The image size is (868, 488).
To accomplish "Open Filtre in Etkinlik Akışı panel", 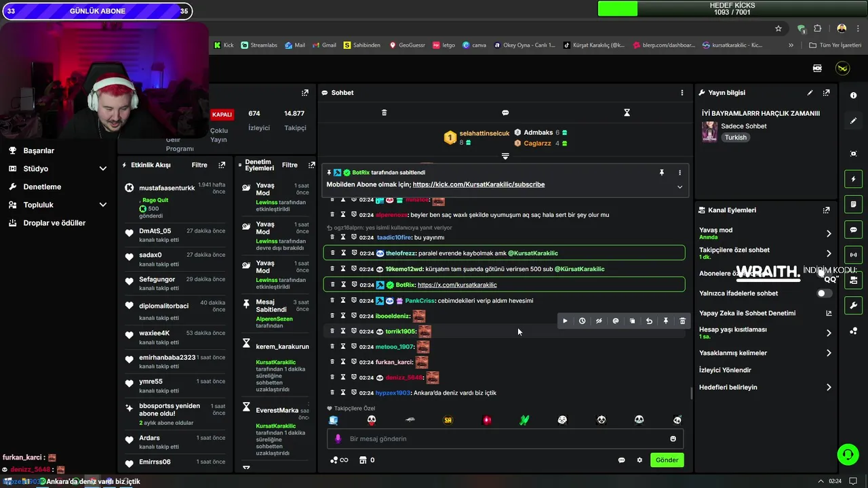I will (x=199, y=165).
